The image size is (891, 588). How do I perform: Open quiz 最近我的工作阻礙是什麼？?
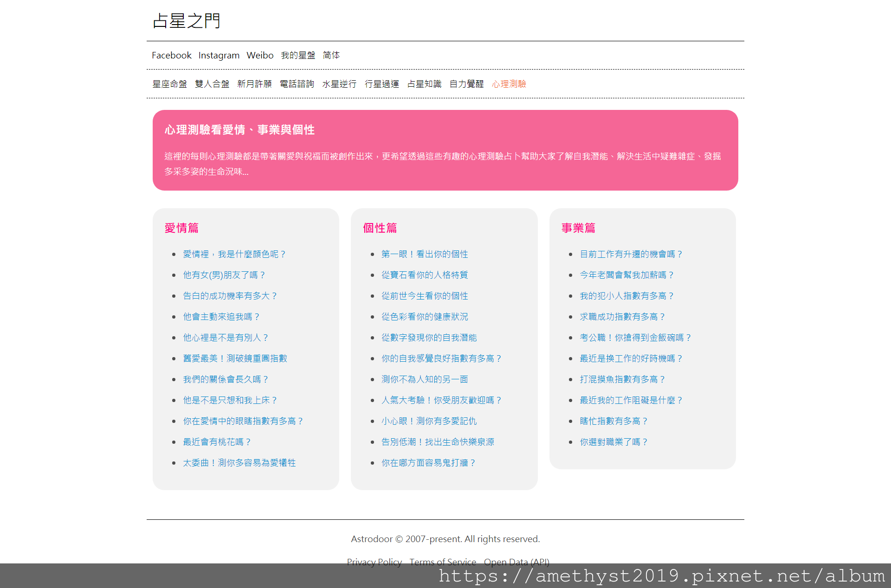pyautogui.click(x=632, y=400)
